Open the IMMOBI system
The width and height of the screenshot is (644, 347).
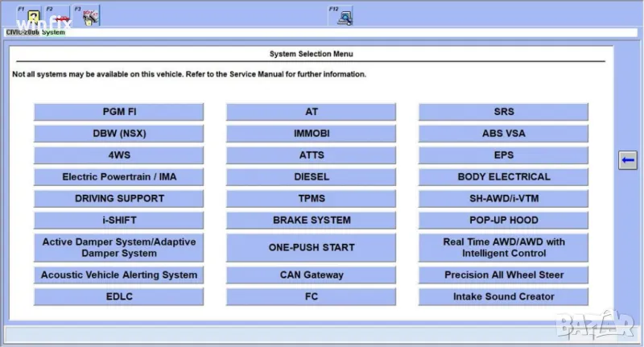311,134
